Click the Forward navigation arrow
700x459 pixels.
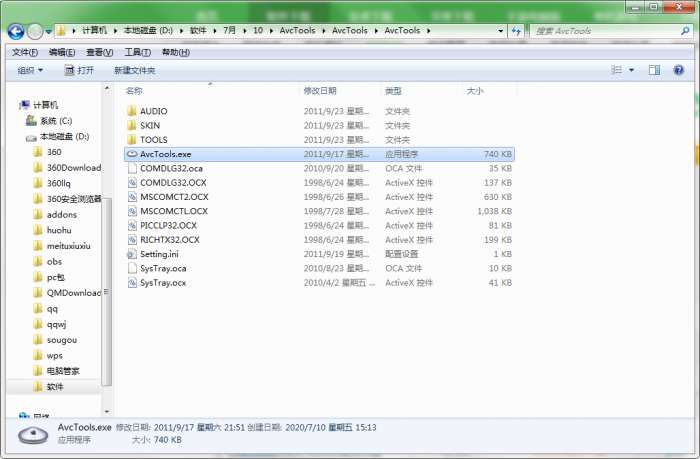point(35,31)
